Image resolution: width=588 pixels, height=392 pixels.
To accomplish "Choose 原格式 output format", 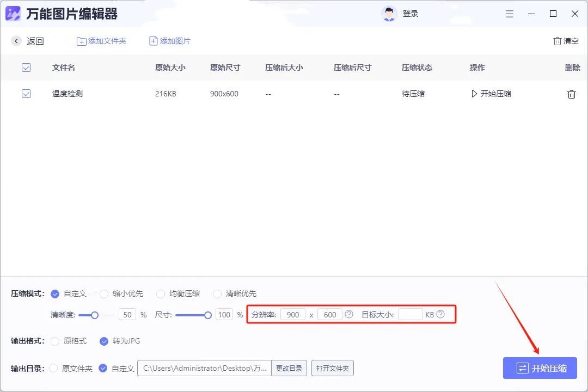I will point(54,341).
